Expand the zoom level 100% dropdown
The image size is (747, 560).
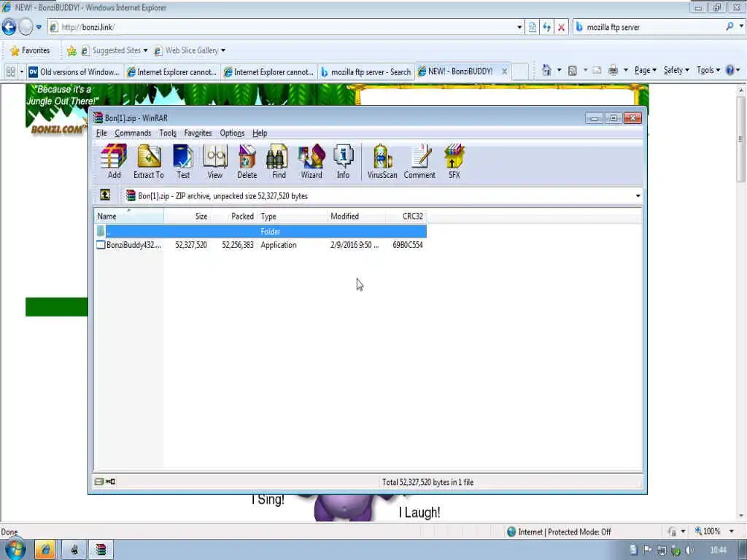[x=731, y=531]
